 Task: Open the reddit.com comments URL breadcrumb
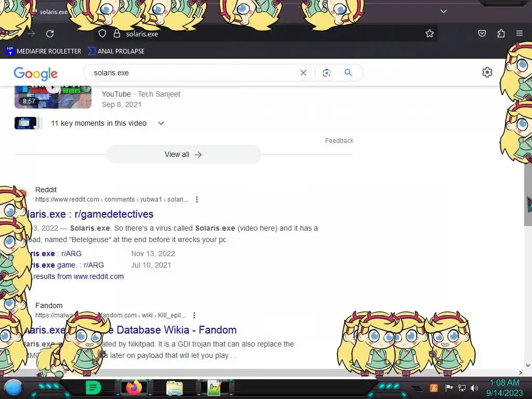click(112, 199)
